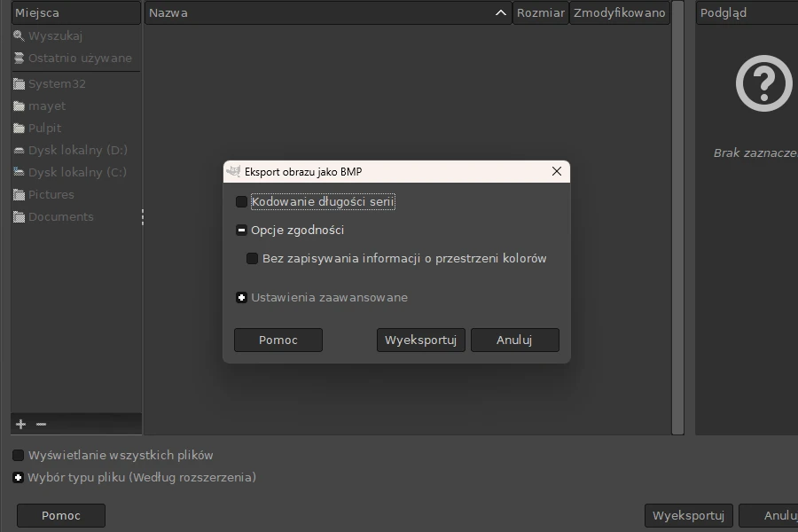Sort files by the Nazwa column
The height and width of the screenshot is (532, 798).
[x=328, y=12]
